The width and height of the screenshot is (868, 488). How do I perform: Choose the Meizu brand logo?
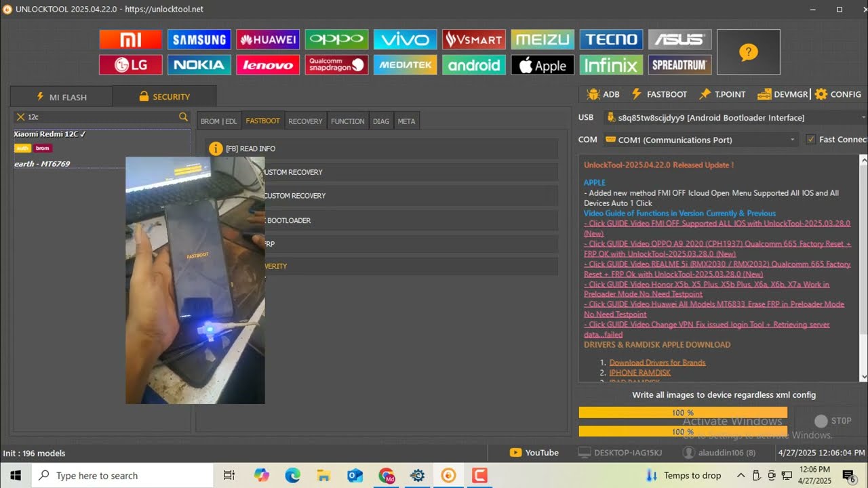[542, 40]
